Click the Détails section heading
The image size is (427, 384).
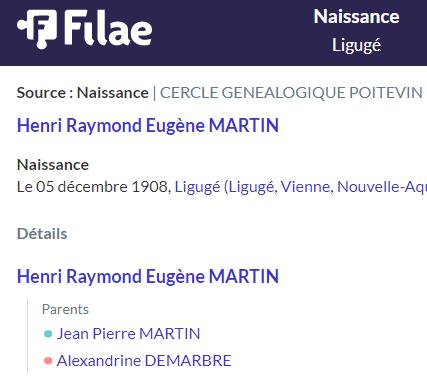42,234
